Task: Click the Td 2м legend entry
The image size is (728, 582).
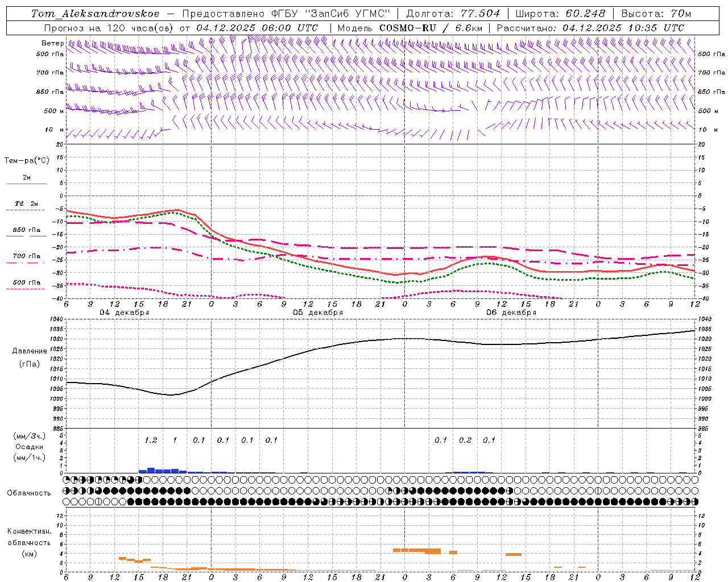Action: coord(27,203)
